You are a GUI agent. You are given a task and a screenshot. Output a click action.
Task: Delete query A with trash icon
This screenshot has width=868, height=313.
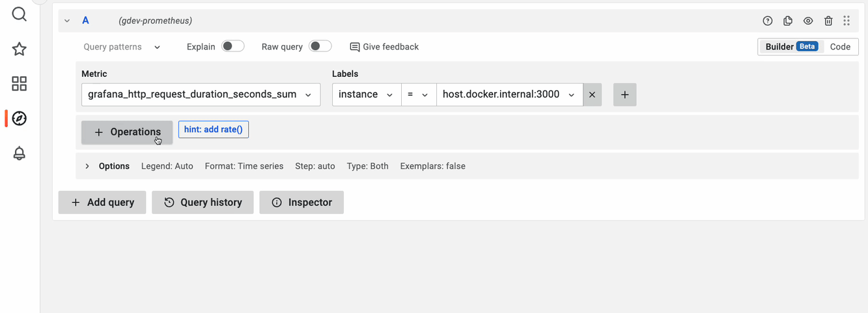(x=828, y=21)
